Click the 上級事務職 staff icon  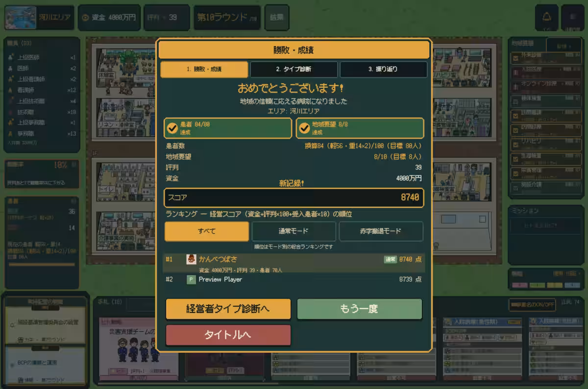(x=10, y=122)
